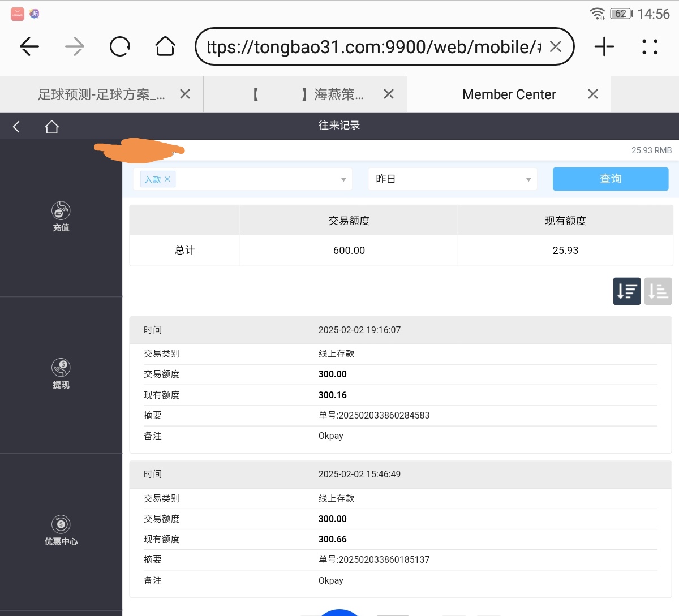Tap the member center home icon
679x616 pixels.
pyautogui.click(x=52, y=127)
